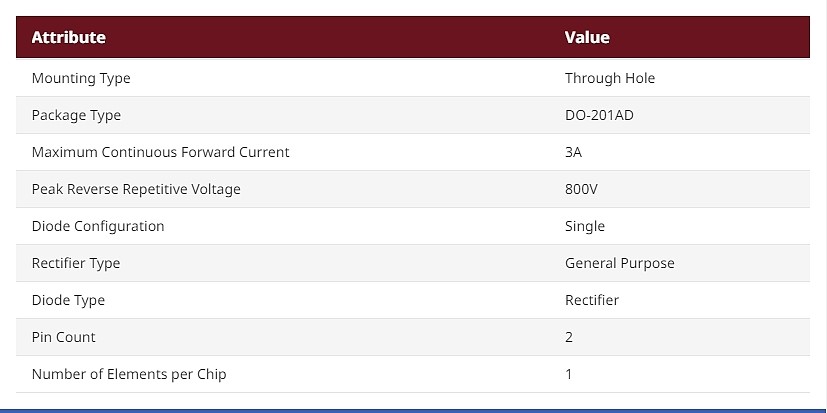The height and width of the screenshot is (413, 827).
Task: Select the Package Type row label
Action: [x=76, y=116]
